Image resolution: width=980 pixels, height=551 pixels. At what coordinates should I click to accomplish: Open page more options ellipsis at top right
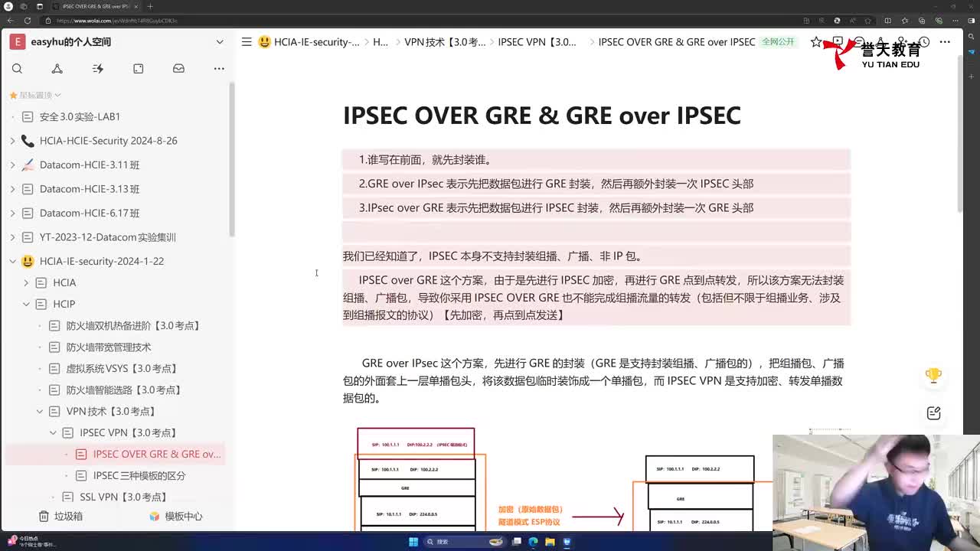(x=945, y=42)
